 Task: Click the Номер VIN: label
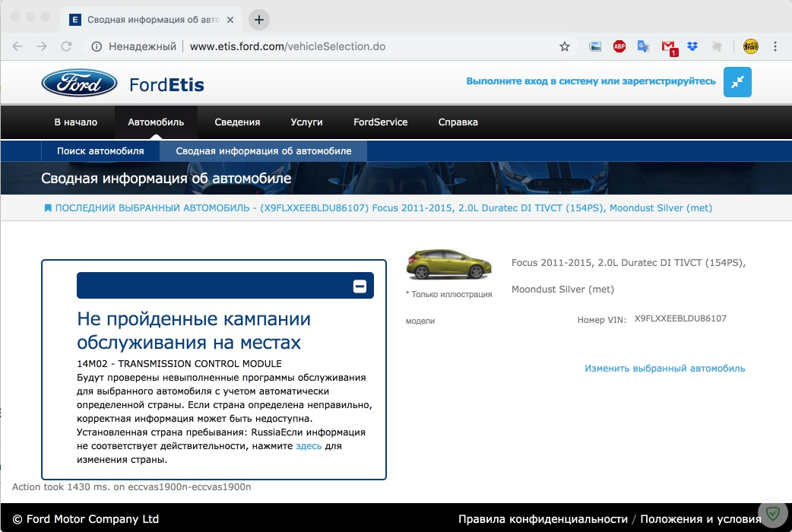(601, 320)
